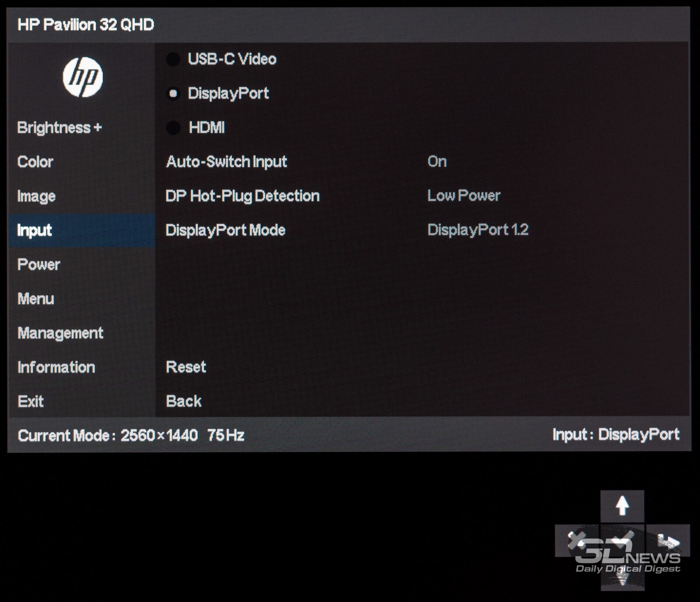Select the highlighted Input menu
Screen dimensions: 700x602
[81, 231]
